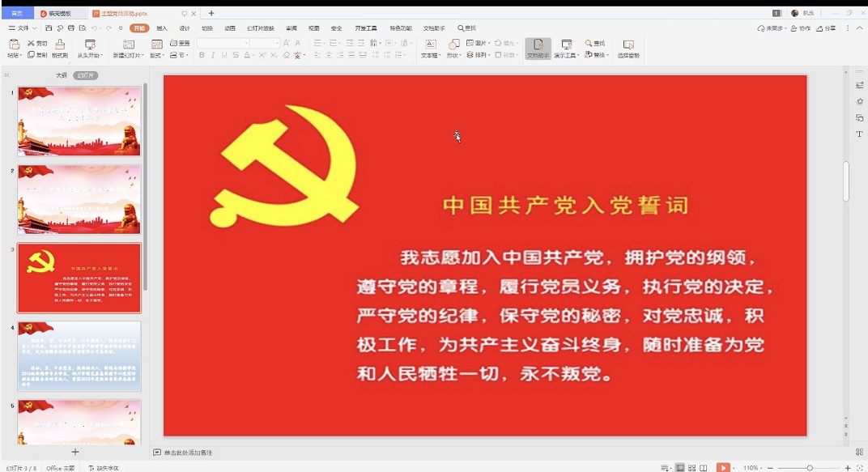Open the Developer Tools (开发工具) tab
868x472 pixels.
[366, 28]
